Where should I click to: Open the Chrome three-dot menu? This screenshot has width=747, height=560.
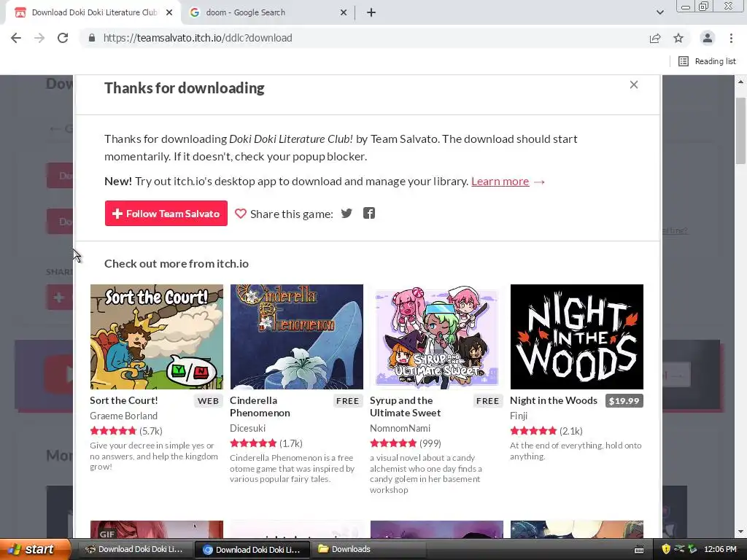[x=731, y=38]
